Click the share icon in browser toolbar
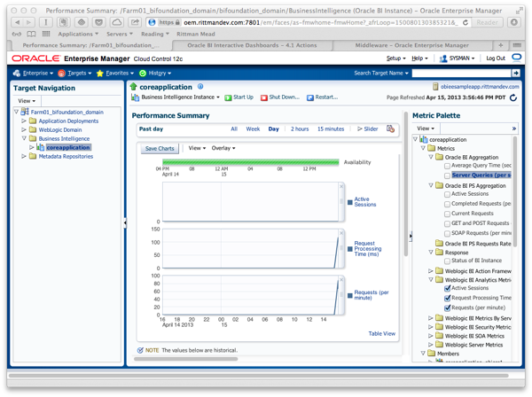The width and height of the screenshot is (532, 397). pos(135,22)
